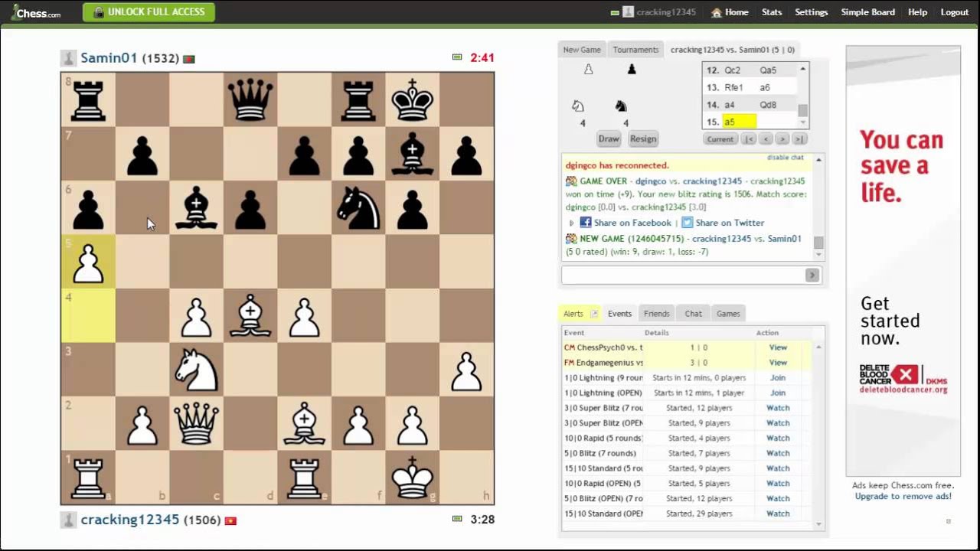Send chat message with arrow button
980x551 pixels.
[812, 275]
